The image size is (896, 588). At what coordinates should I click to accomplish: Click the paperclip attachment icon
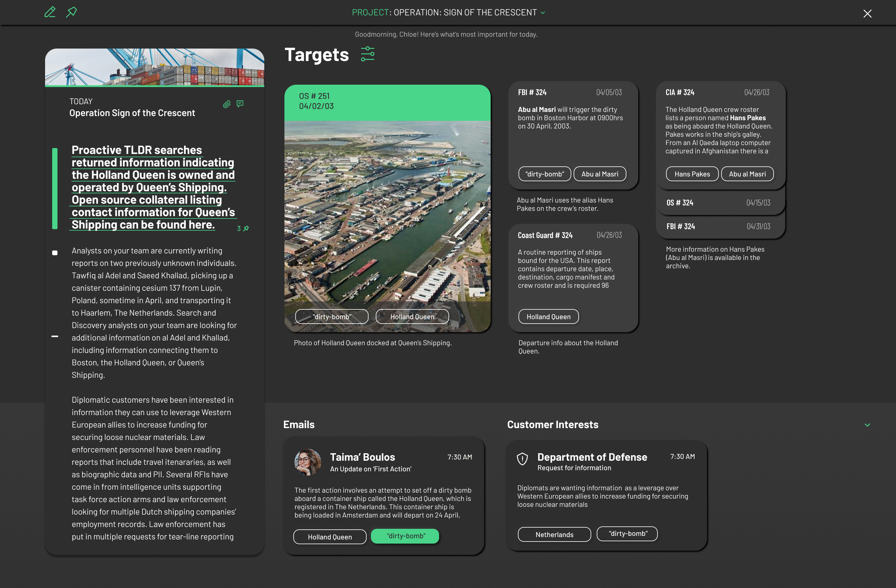tap(227, 104)
